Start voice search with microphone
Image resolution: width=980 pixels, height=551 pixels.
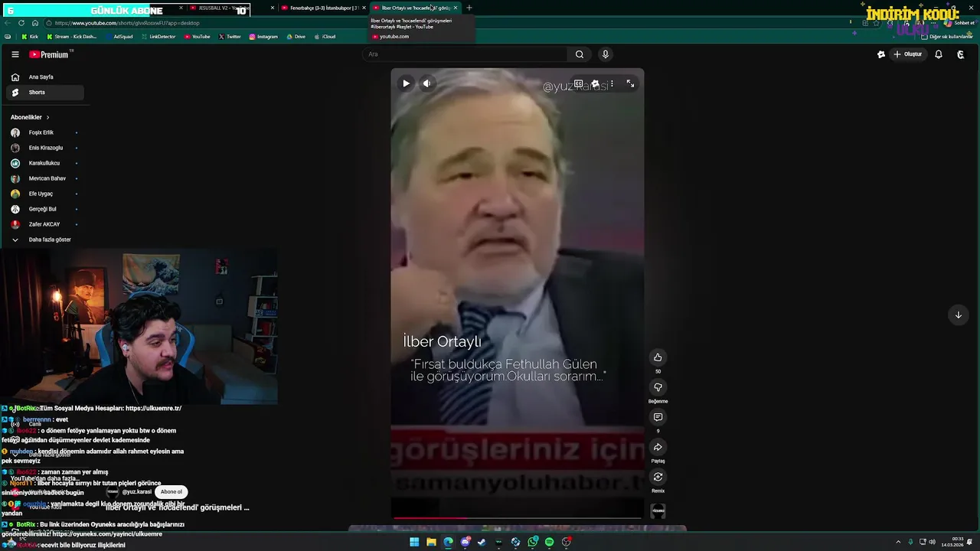coord(605,54)
